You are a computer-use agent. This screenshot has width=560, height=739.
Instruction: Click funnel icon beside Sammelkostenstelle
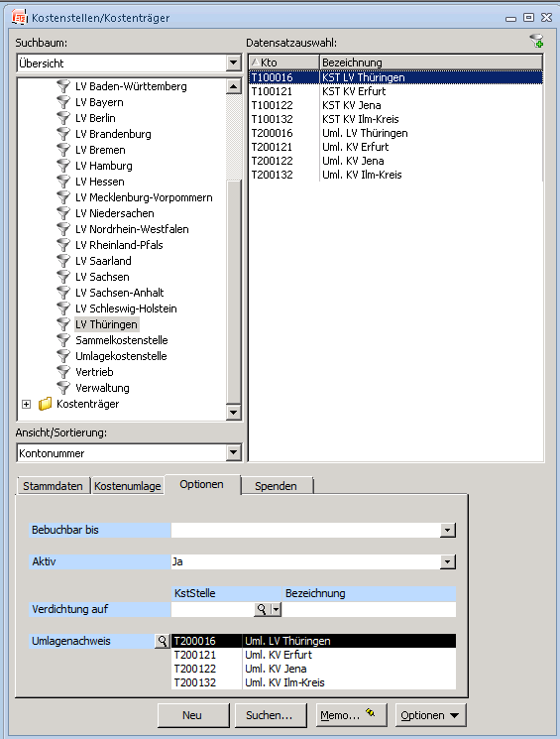[x=63, y=340]
